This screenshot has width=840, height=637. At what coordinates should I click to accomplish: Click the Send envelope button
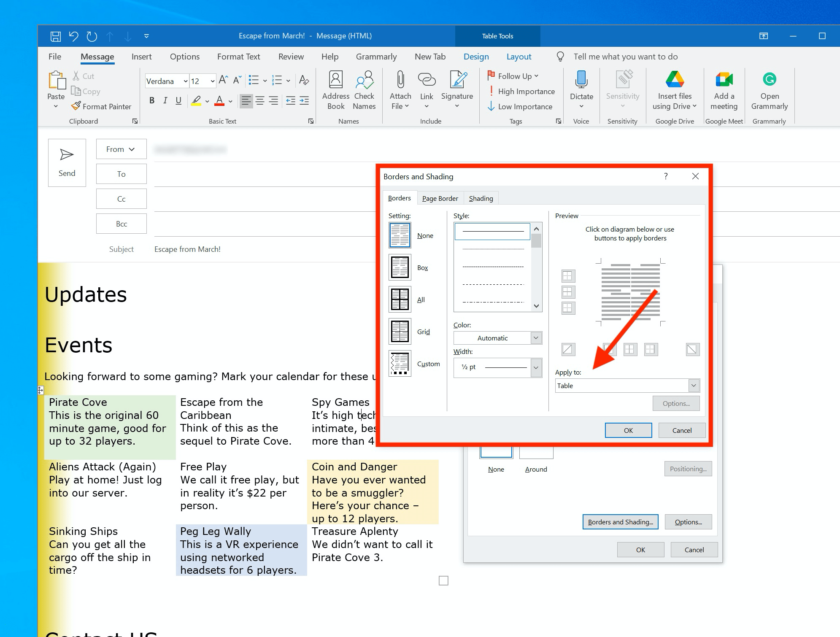(x=67, y=162)
